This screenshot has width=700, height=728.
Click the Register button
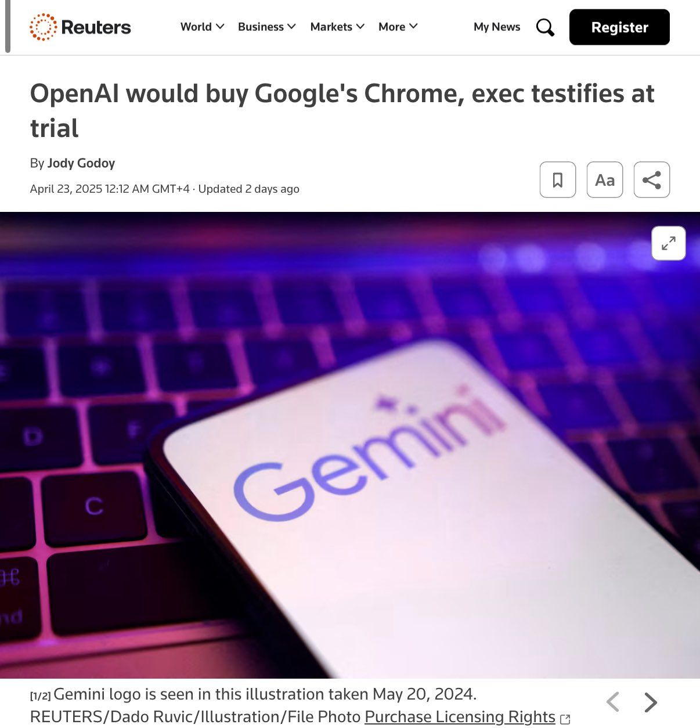pyautogui.click(x=619, y=27)
